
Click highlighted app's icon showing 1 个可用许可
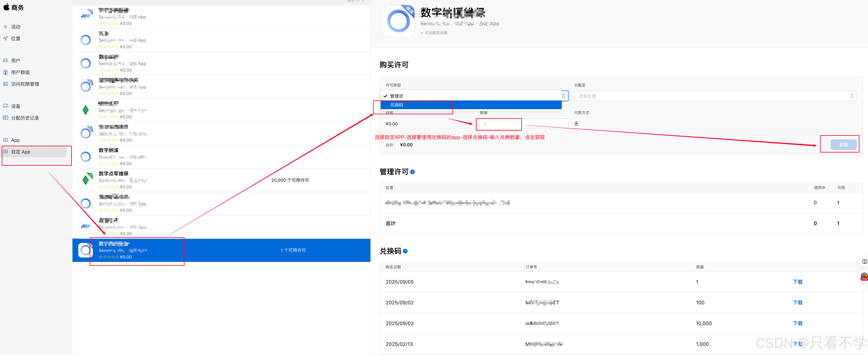[x=86, y=250]
